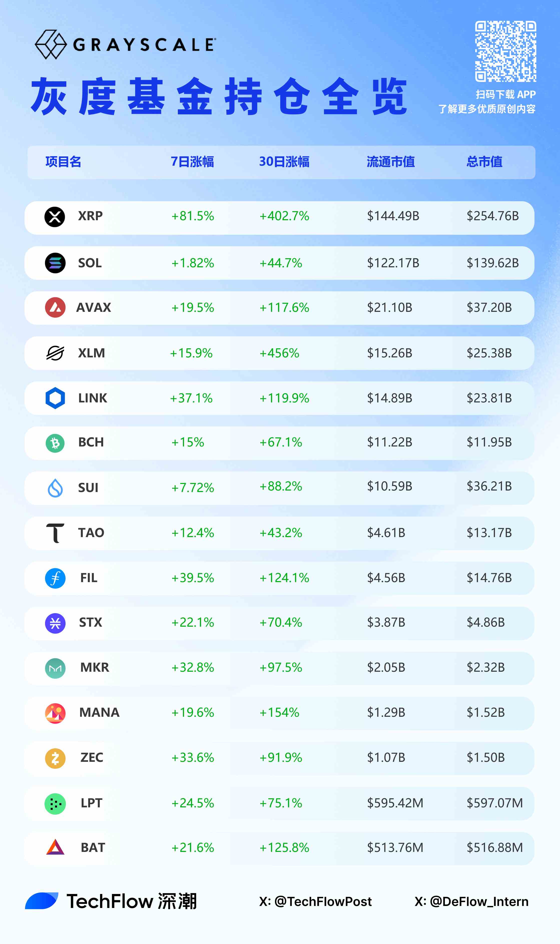Click the XRP coin icon
This screenshot has height=944, width=560.
point(55,217)
